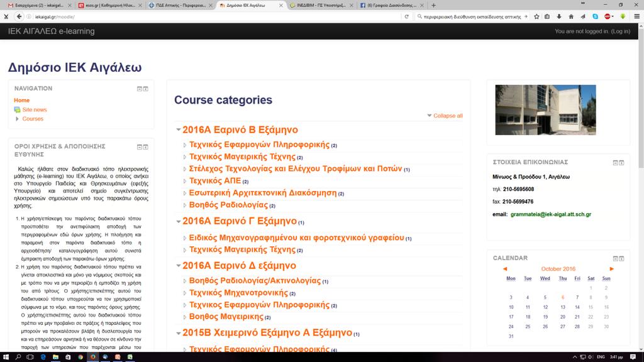The image size is (644, 362).
Task: Focus the iekaigal.gr address bar
Action: click(214, 16)
